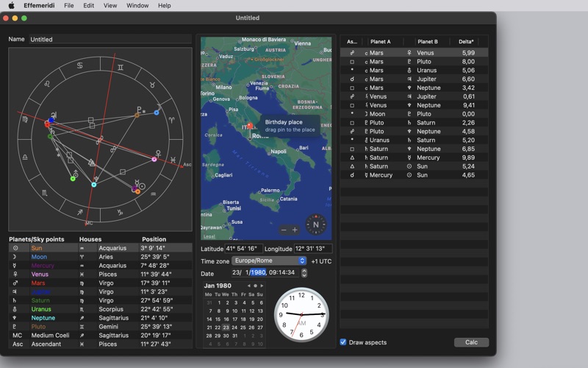Click the Latitude field
The height and width of the screenshot is (368, 588).
(x=243, y=249)
